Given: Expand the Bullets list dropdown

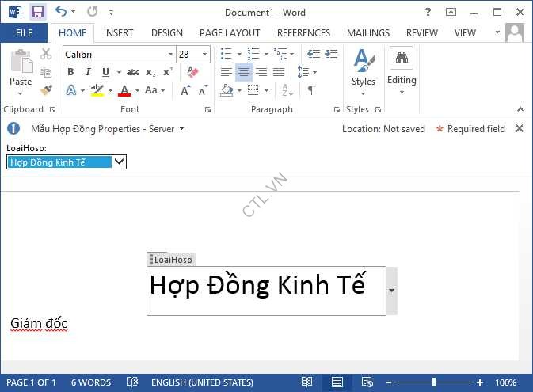Looking at the screenshot, I should [239, 54].
